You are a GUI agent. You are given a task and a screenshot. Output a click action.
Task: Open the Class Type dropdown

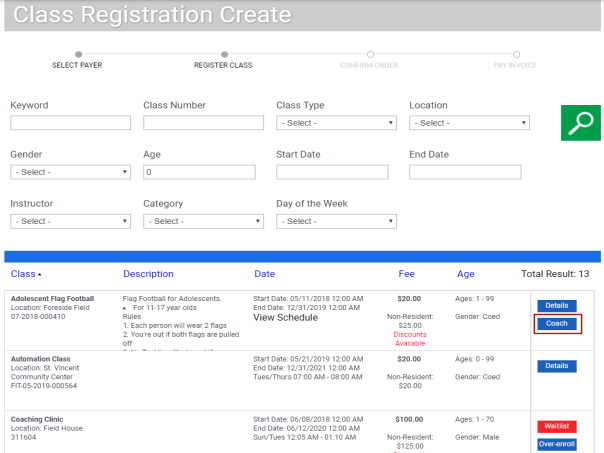[336, 123]
